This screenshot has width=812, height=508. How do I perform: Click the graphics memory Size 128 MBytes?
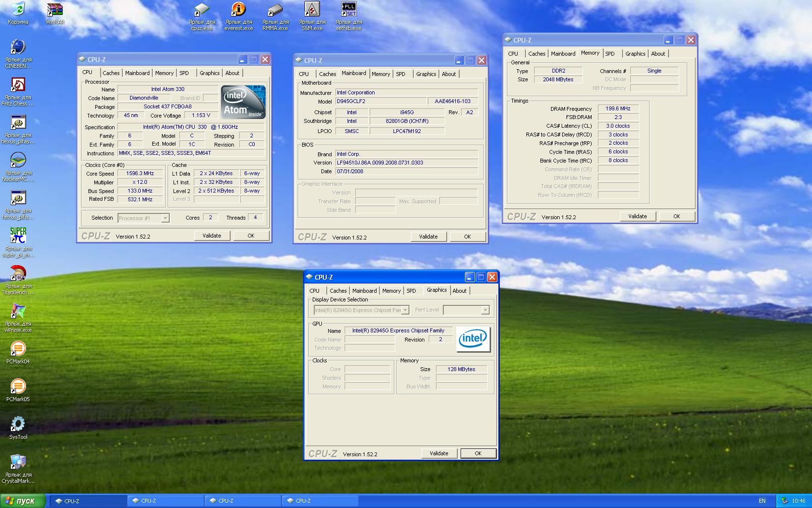[461, 369]
